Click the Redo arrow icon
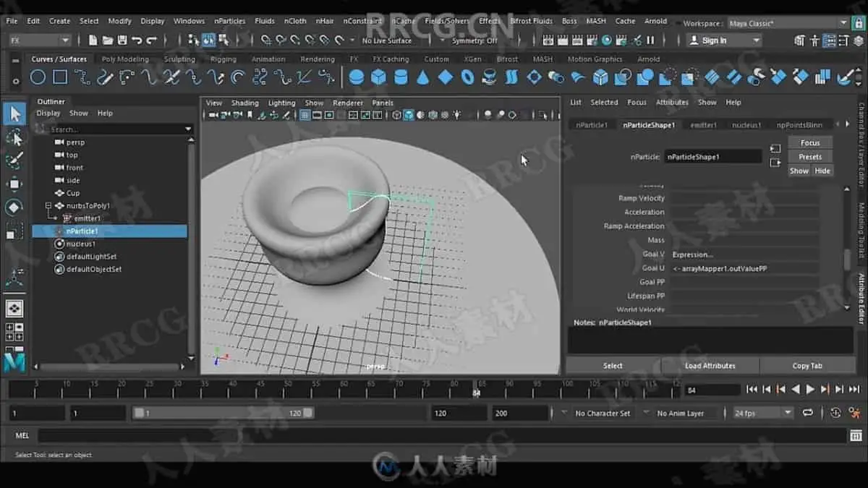 point(152,40)
